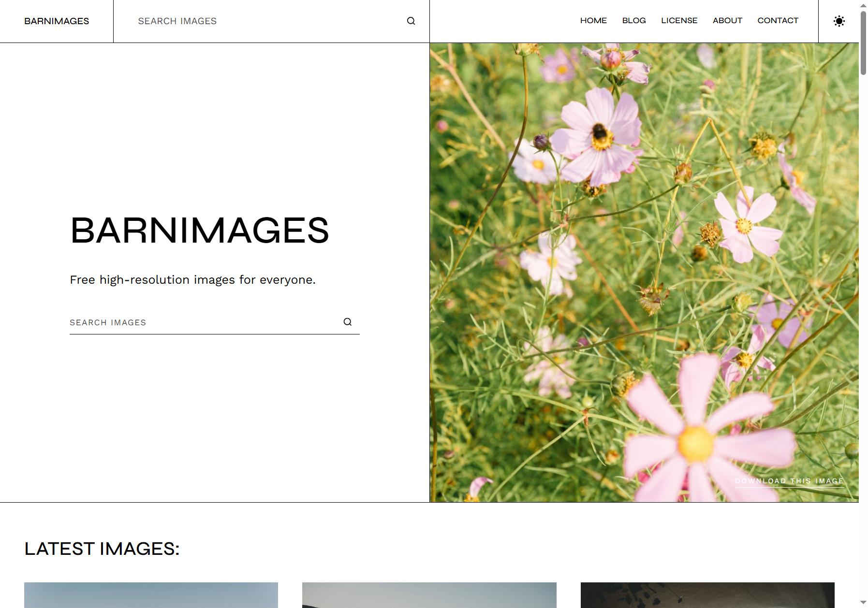Click the pink cosmos flowers hero image
Image resolution: width=868 pixels, height=608 pixels.
pos(644,273)
